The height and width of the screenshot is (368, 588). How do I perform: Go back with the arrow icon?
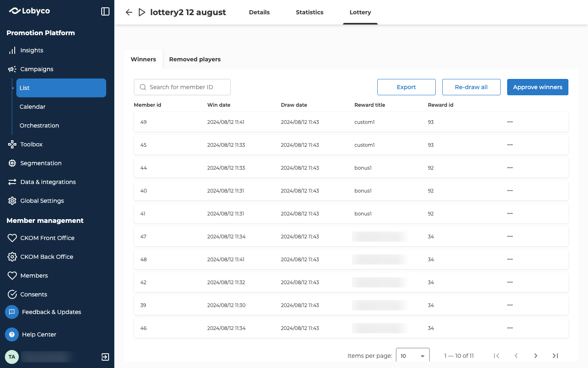(129, 12)
